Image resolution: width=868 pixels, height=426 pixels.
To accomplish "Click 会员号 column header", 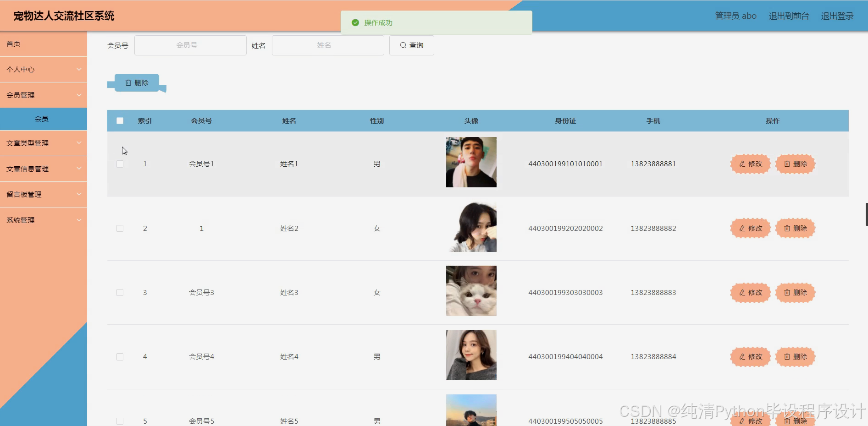I will tap(201, 121).
